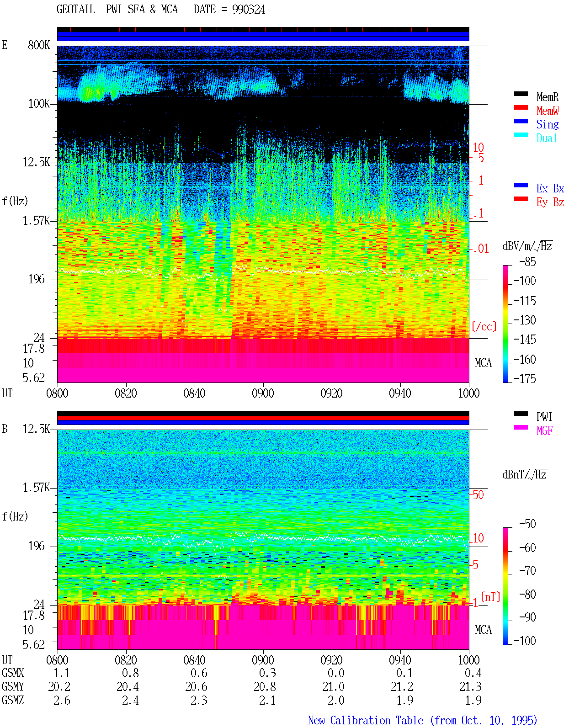Click the red status stripe above B panel
Screen dimensions: 585x728
[263, 418]
